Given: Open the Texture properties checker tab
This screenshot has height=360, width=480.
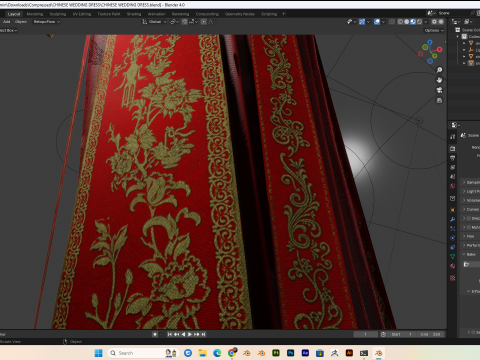Looking at the screenshot, I should coord(452,278).
